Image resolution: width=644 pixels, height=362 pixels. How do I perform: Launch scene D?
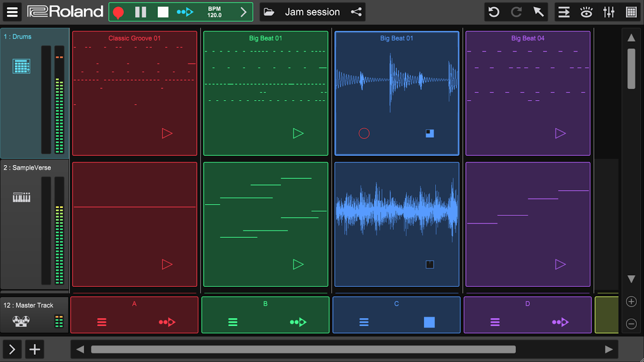[x=560, y=322]
